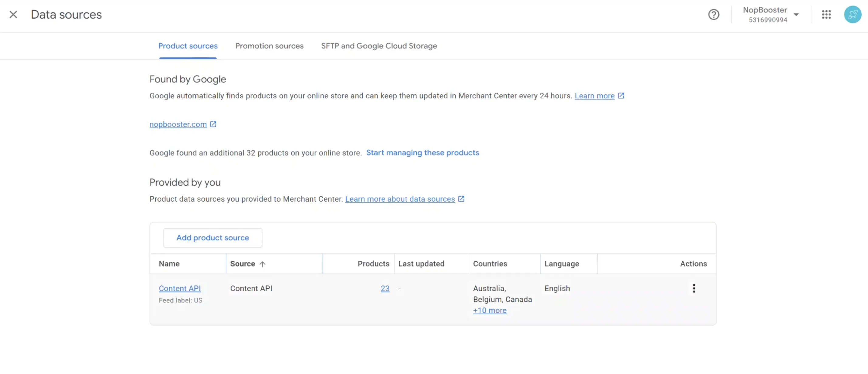Open Learn more about data sources

[x=400, y=199]
